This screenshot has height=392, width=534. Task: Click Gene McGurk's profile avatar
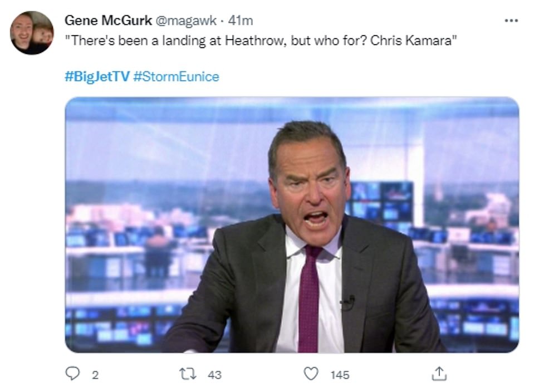tap(32, 33)
